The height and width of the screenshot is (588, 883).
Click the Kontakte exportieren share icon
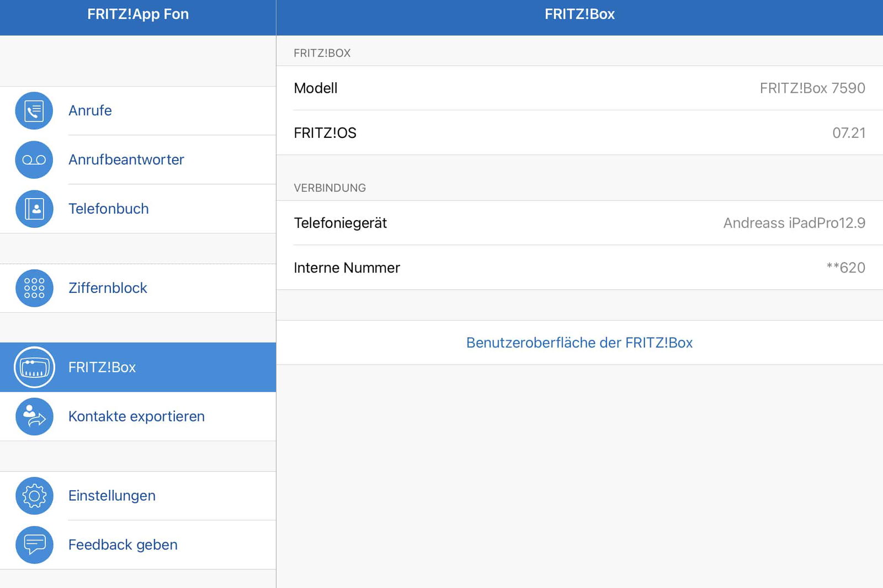point(34,416)
